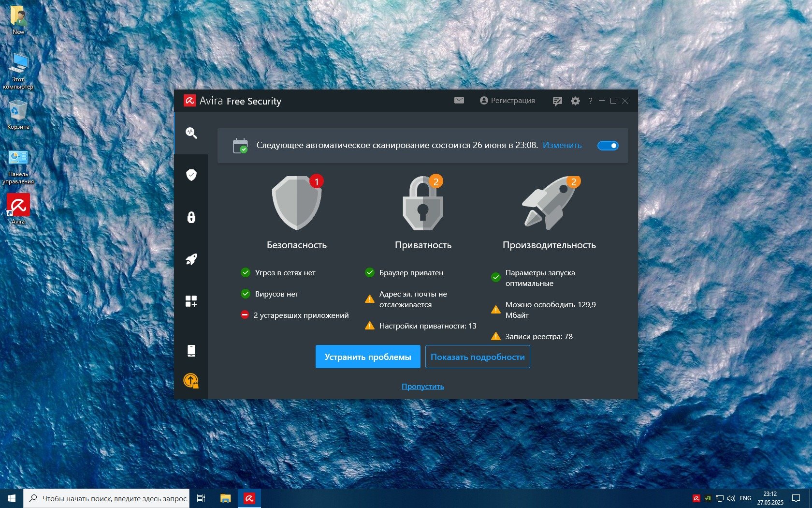Screen dimensions: 812x508
Task: Open Task View on the taskbar
Action: pos(201,498)
